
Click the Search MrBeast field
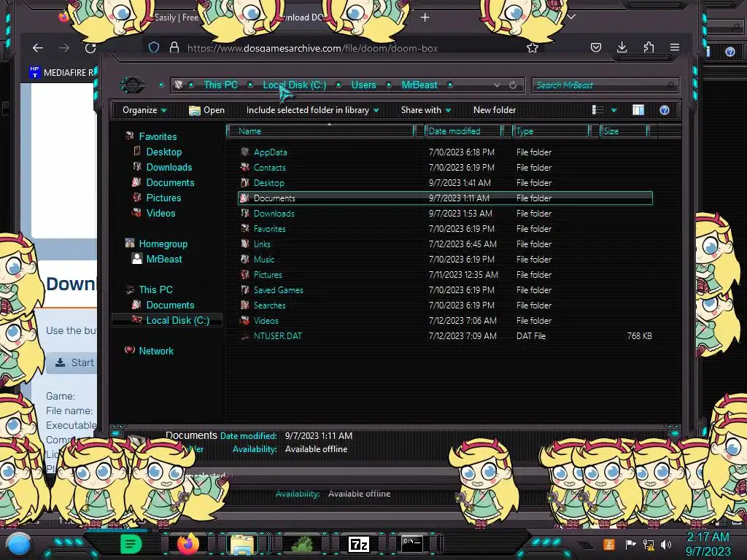604,85
